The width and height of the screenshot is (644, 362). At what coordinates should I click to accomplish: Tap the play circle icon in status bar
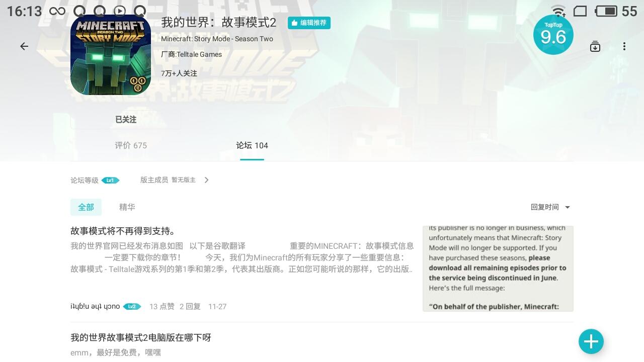coord(120,11)
